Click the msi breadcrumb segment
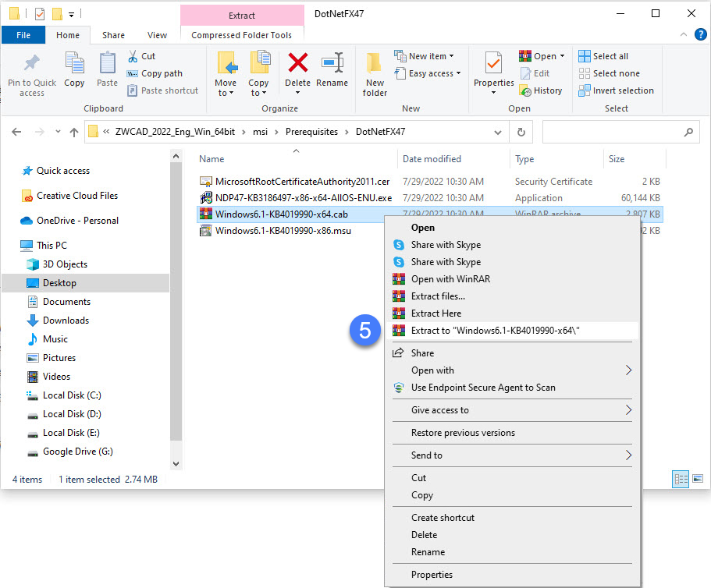The height and width of the screenshot is (588, 711). coord(260,132)
